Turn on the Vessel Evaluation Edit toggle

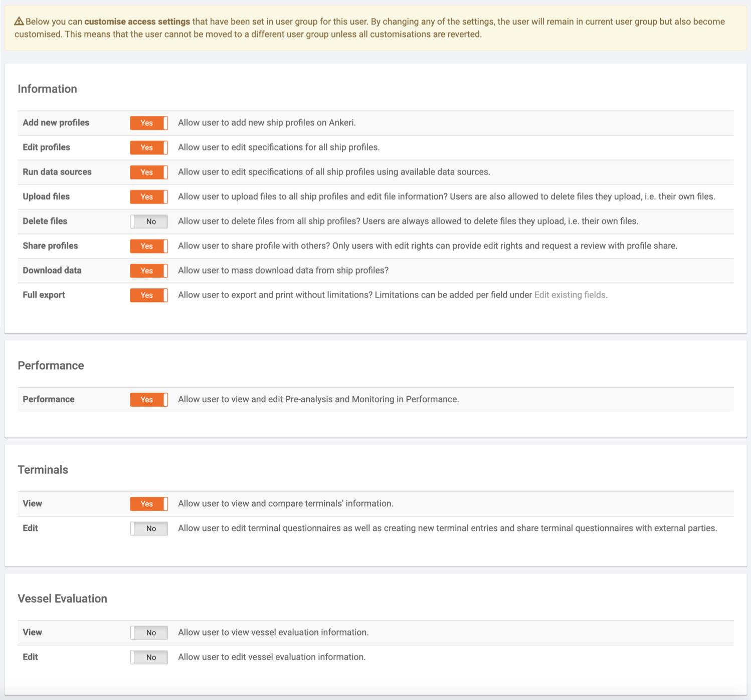[149, 657]
